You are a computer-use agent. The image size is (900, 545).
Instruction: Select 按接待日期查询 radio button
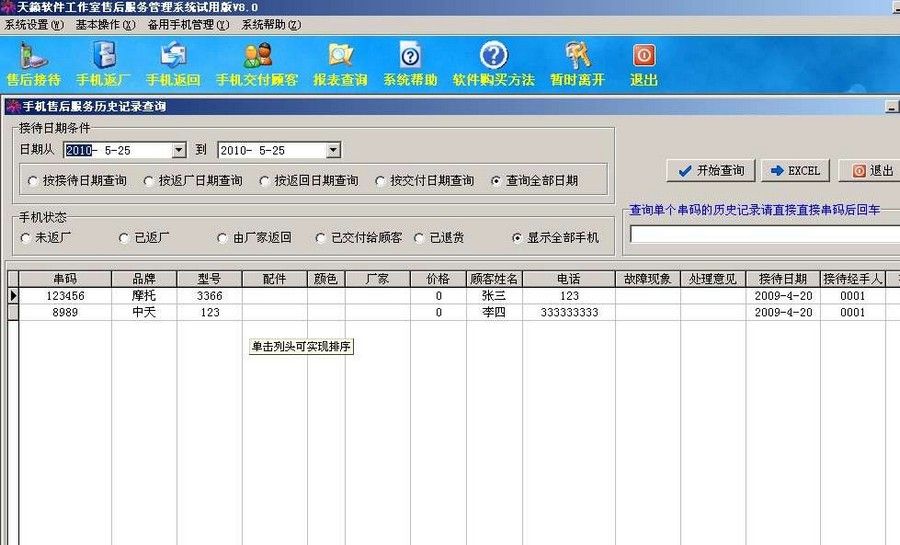pyautogui.click(x=33, y=181)
